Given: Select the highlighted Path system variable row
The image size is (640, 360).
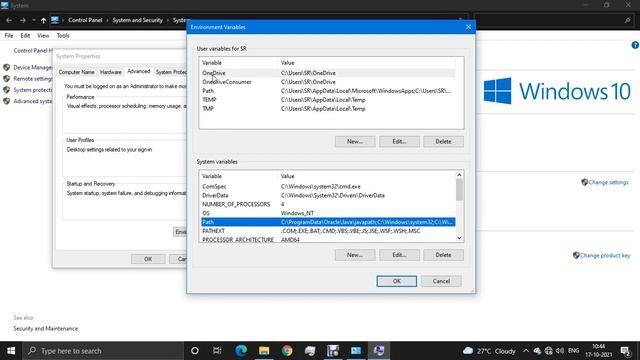Looking at the screenshot, I should [328, 222].
